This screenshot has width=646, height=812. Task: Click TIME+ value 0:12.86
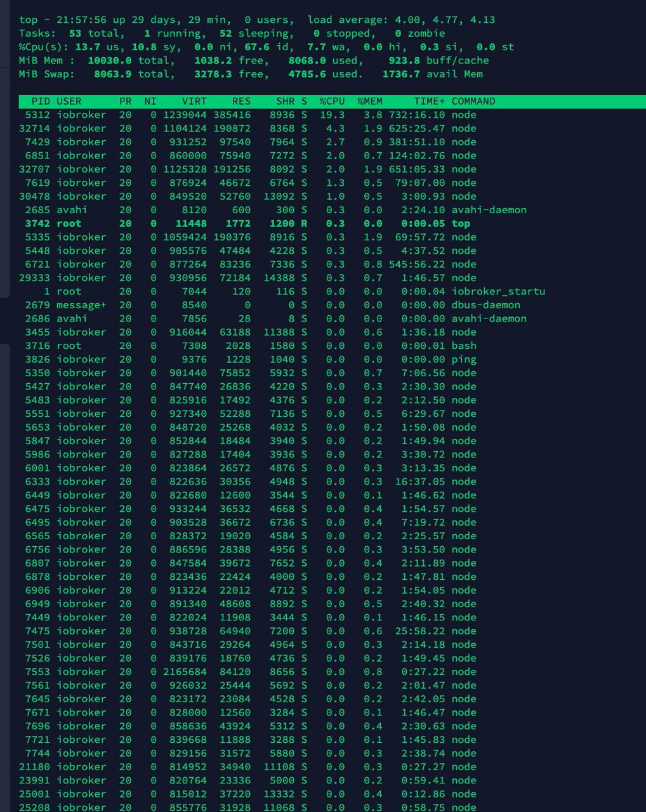point(423,794)
